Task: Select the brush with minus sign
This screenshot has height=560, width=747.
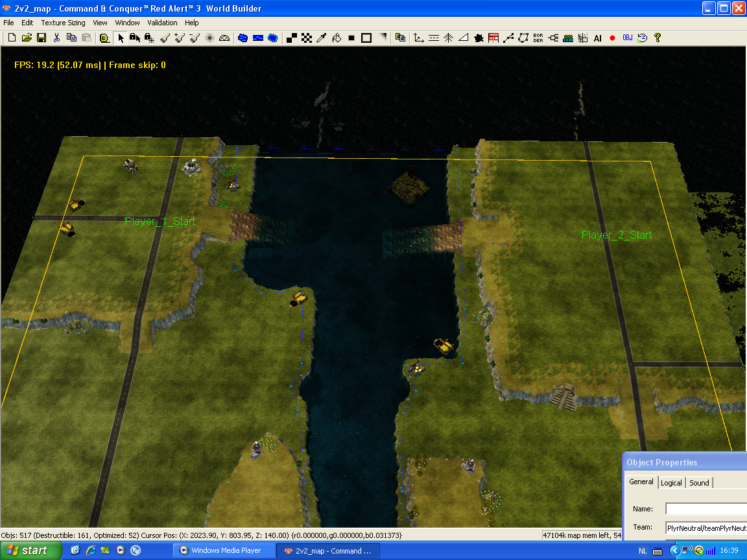Action: (x=195, y=38)
